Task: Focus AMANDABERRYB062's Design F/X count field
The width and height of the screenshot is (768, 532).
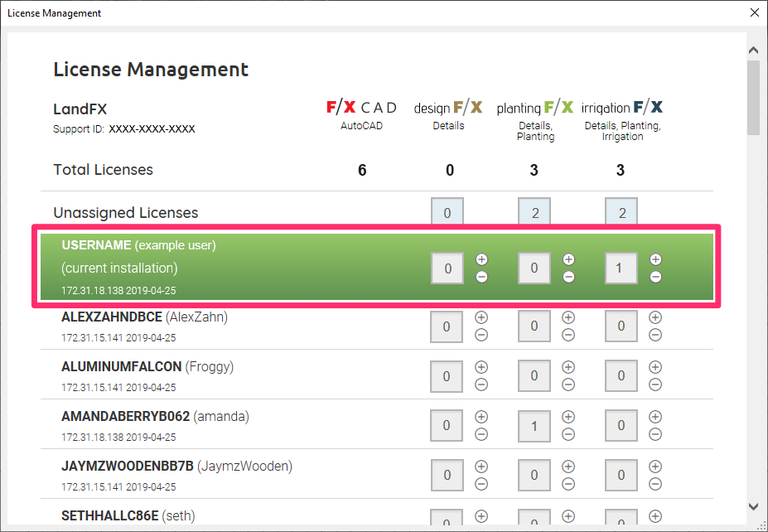Action: pyautogui.click(x=447, y=425)
